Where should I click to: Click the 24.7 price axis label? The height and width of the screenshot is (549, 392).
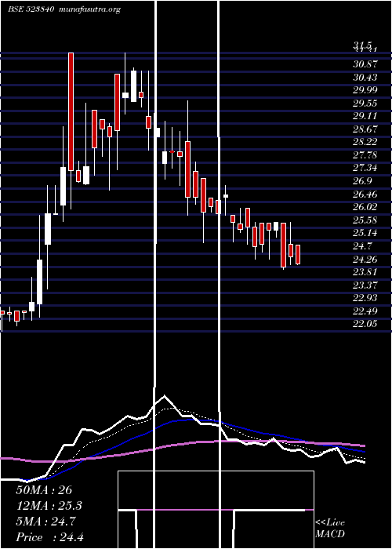[x=362, y=245]
